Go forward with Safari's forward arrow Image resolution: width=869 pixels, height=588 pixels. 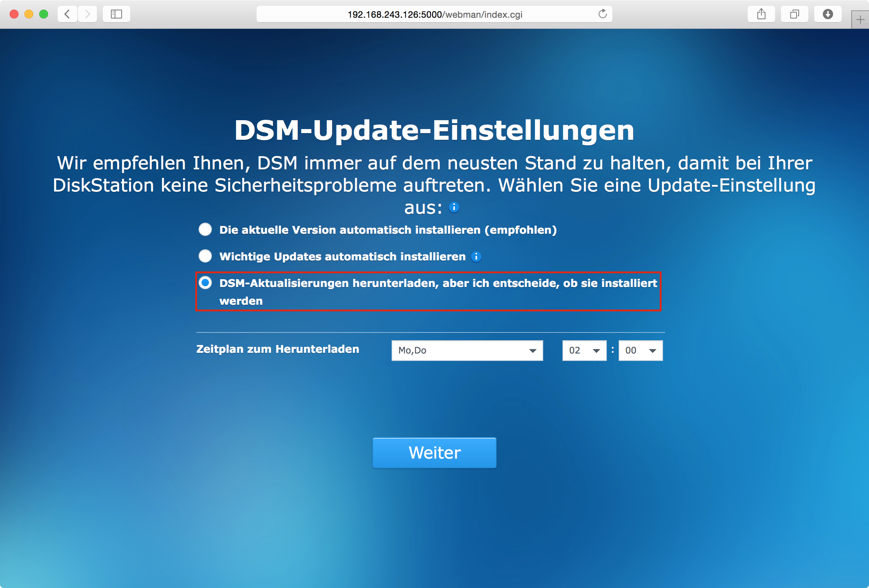pyautogui.click(x=88, y=14)
